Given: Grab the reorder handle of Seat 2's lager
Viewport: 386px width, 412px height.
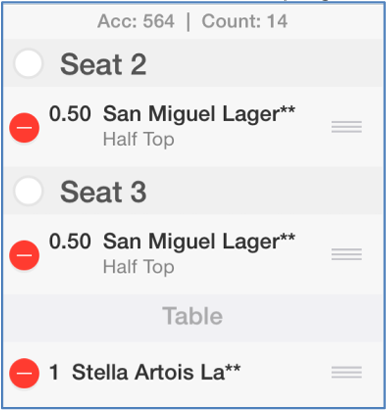Looking at the screenshot, I should tap(347, 127).
